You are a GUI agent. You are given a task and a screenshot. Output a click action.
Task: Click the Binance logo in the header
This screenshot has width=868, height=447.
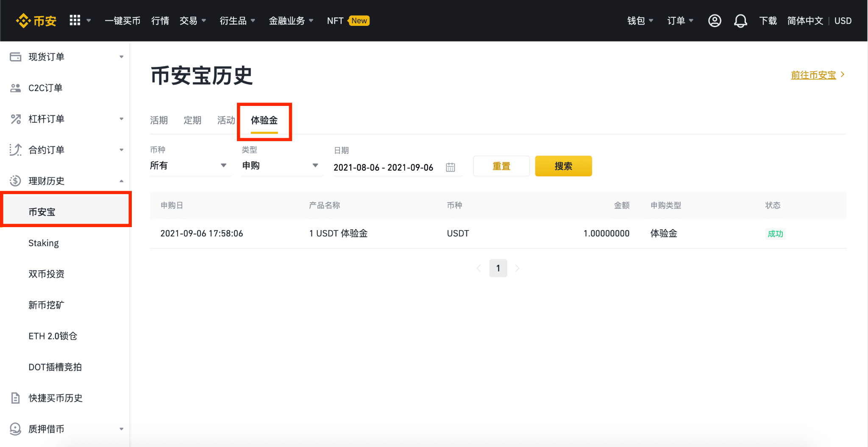[x=36, y=21]
